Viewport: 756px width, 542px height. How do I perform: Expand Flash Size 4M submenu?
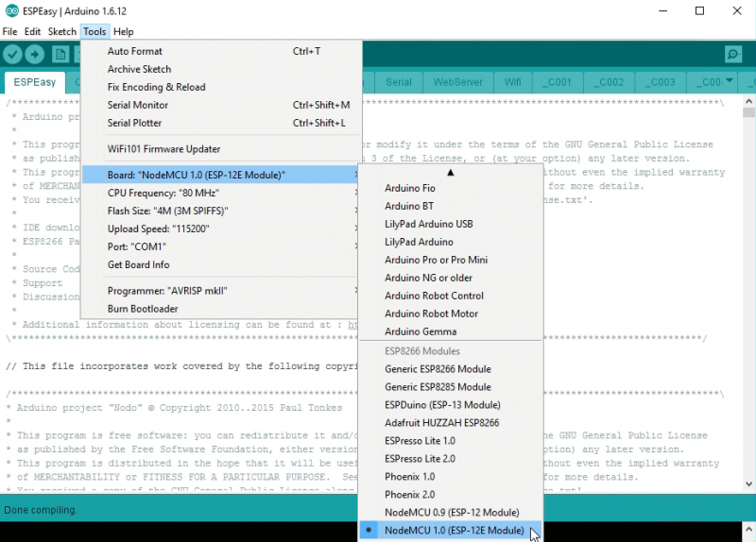(220, 211)
